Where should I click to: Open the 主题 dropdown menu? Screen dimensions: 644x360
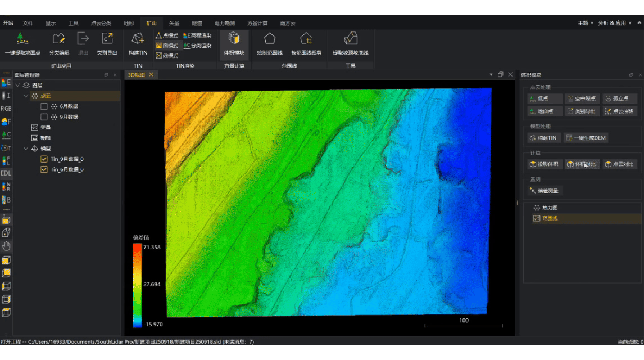586,23
